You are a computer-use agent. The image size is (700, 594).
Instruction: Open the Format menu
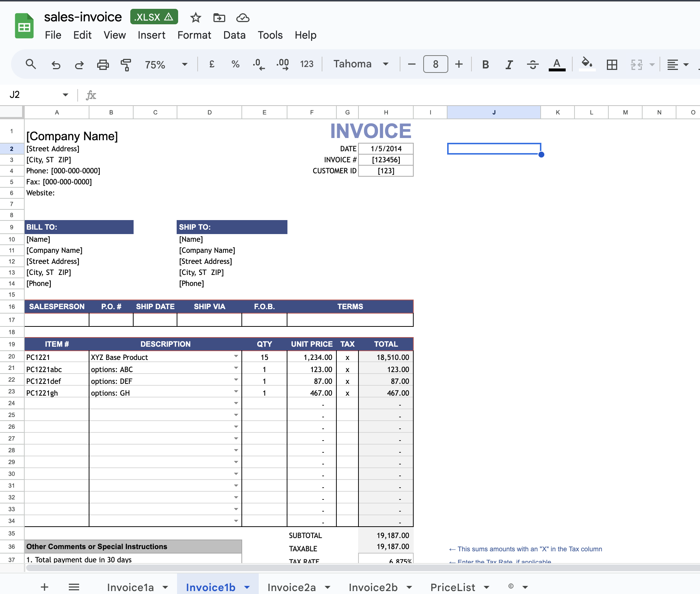pyautogui.click(x=194, y=35)
